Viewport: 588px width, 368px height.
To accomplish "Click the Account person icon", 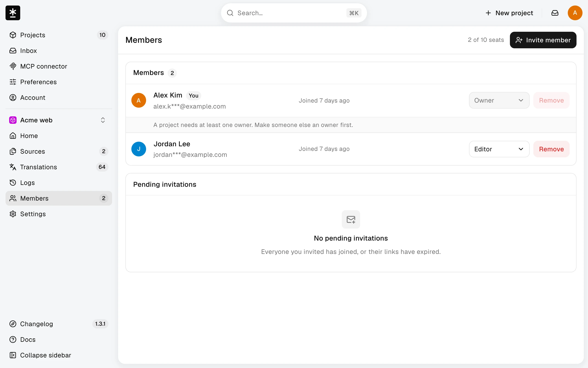I will click(x=13, y=98).
